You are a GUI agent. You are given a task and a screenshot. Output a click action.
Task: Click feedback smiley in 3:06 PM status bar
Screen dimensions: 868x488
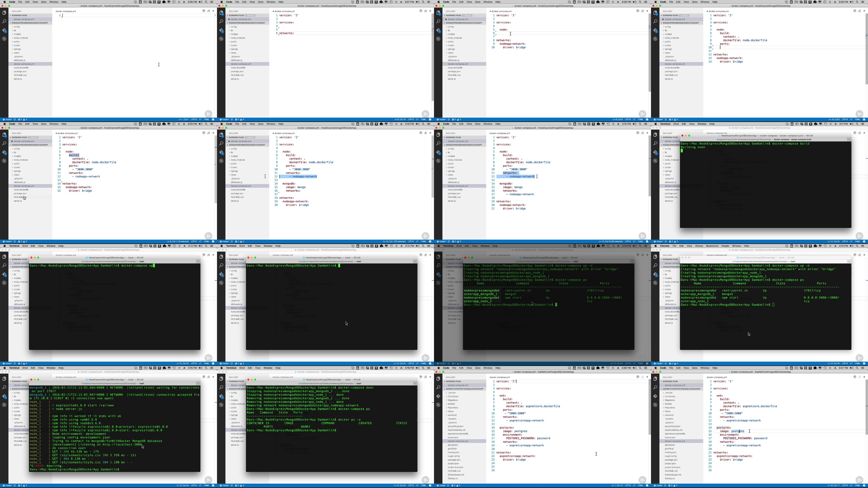(213, 120)
